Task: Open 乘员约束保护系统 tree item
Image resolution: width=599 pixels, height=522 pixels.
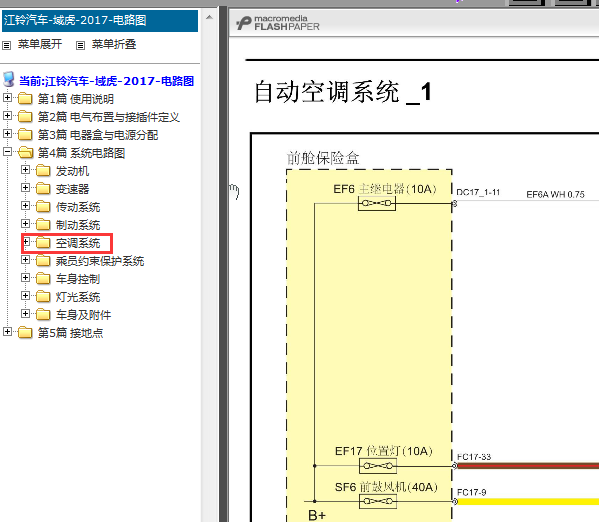Action: tap(100, 261)
